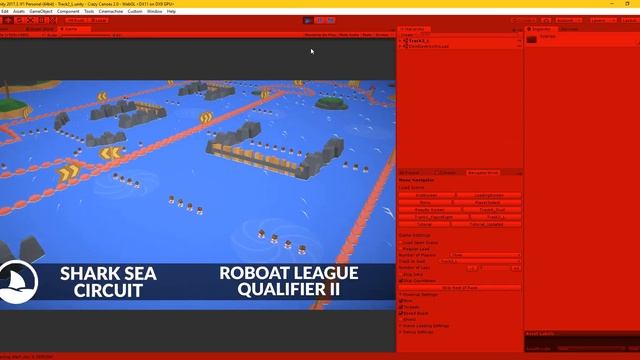Image resolution: width=640 pixels, height=360 pixels.
Task: Click the Tutorial scene load button
Action: pos(424,224)
